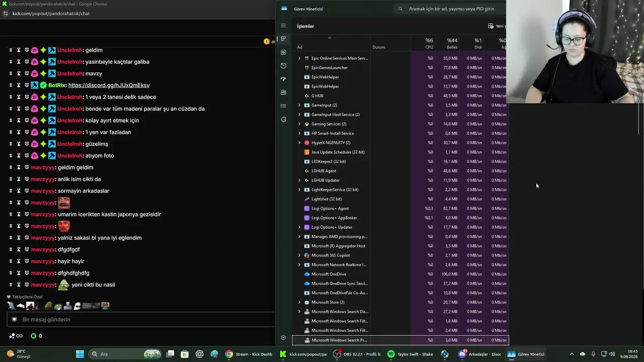Click the Java Update Scheduler icon
644x362 pixels.
(307, 152)
